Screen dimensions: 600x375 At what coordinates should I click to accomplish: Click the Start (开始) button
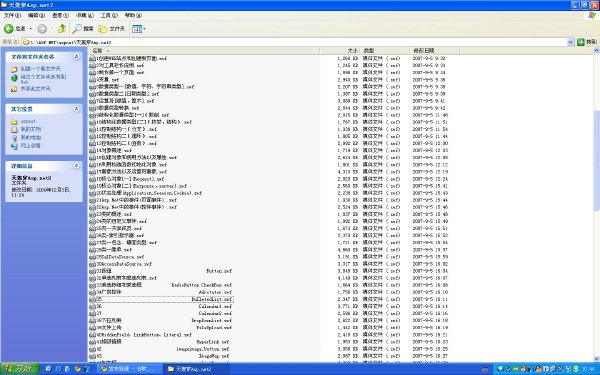click(x=20, y=368)
